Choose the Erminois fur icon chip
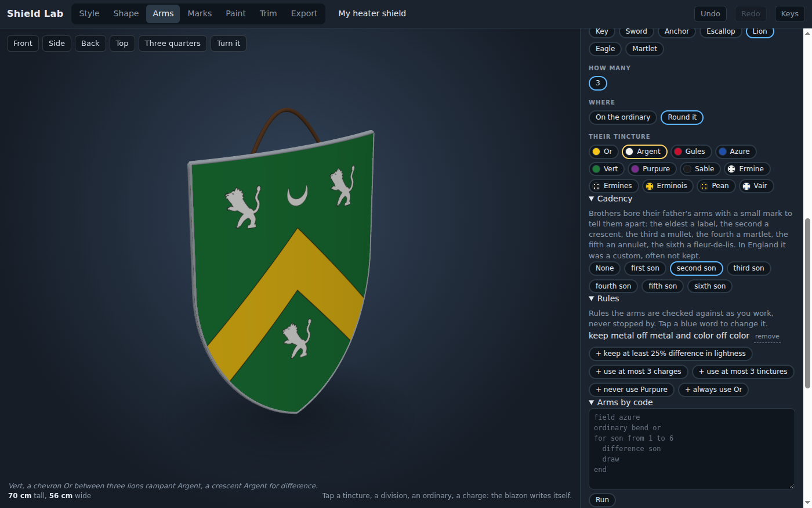 tap(668, 186)
